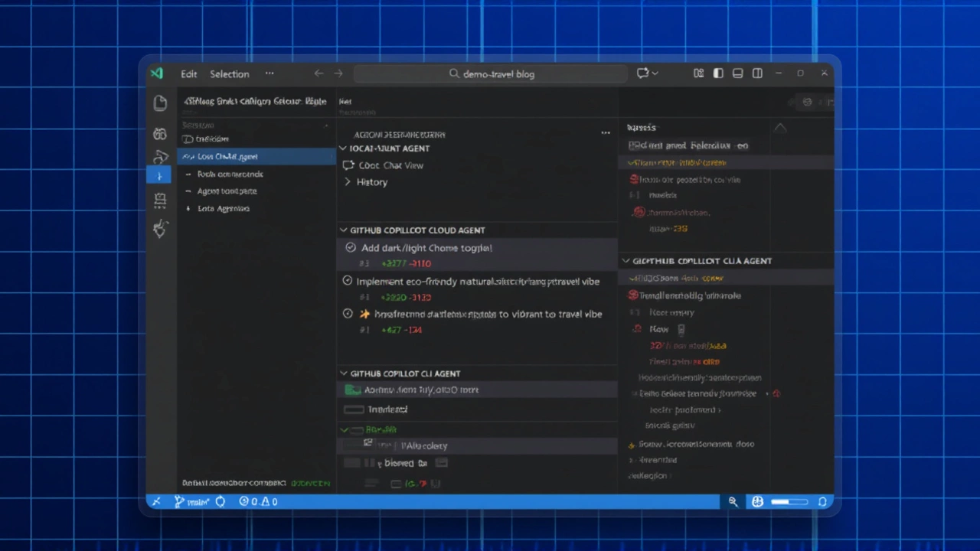
Task: Toggle the checkmark on Add dark/light theme toggle task
Action: coord(350,247)
